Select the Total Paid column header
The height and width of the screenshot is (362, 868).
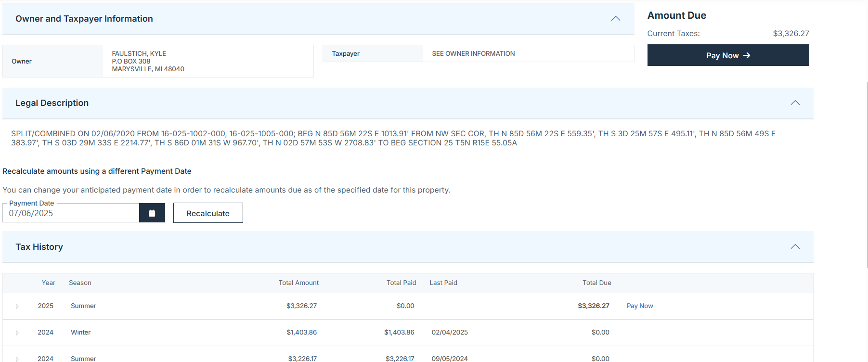click(401, 283)
